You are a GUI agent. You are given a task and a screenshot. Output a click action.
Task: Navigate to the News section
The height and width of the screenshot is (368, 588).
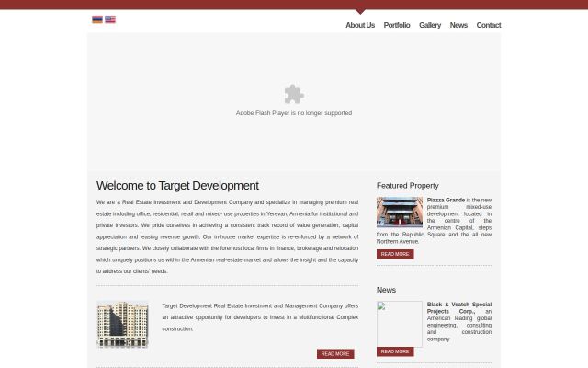pos(458,25)
